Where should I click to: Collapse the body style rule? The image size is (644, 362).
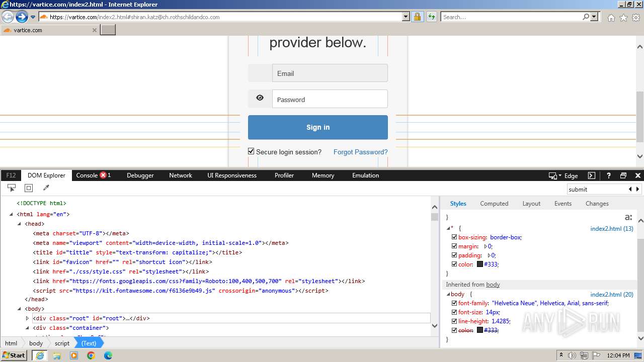click(x=448, y=294)
